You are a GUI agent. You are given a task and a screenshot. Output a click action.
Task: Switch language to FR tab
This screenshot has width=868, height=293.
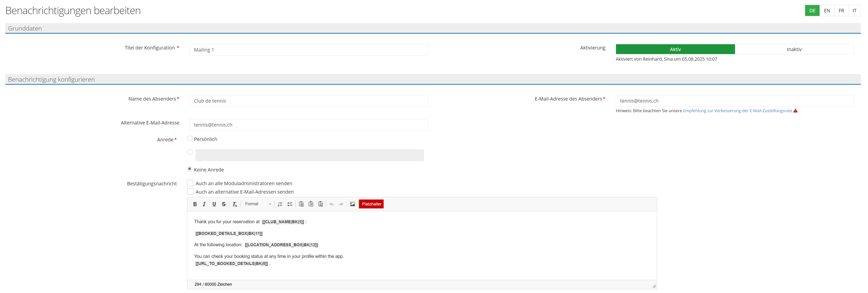[841, 11]
